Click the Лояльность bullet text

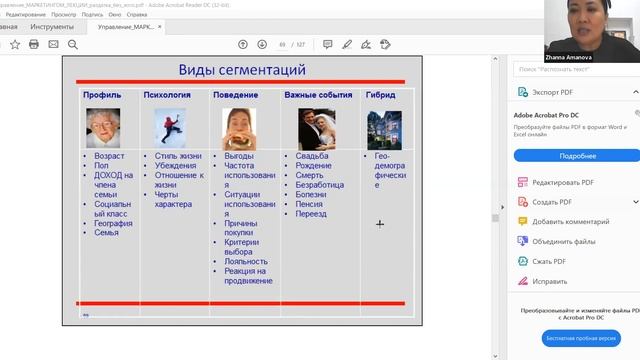[x=246, y=261]
